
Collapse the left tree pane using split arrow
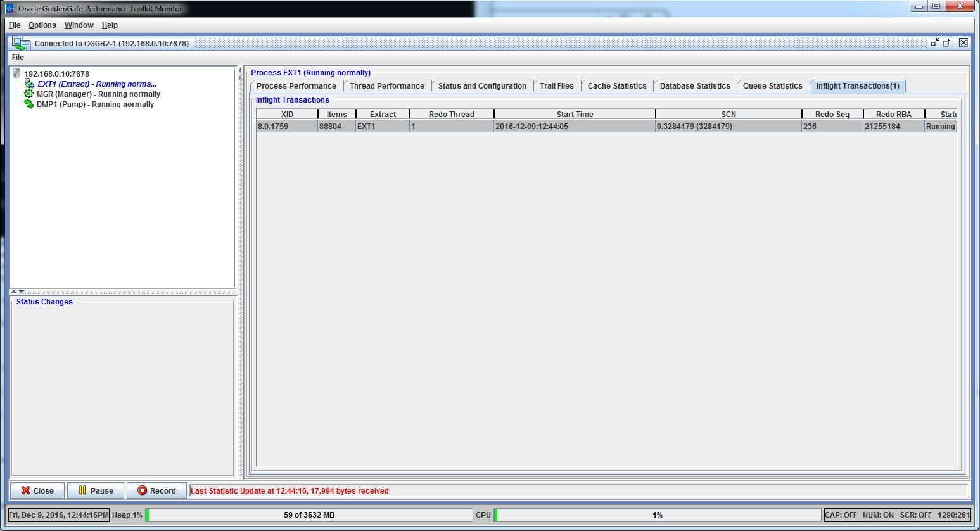tap(239, 70)
